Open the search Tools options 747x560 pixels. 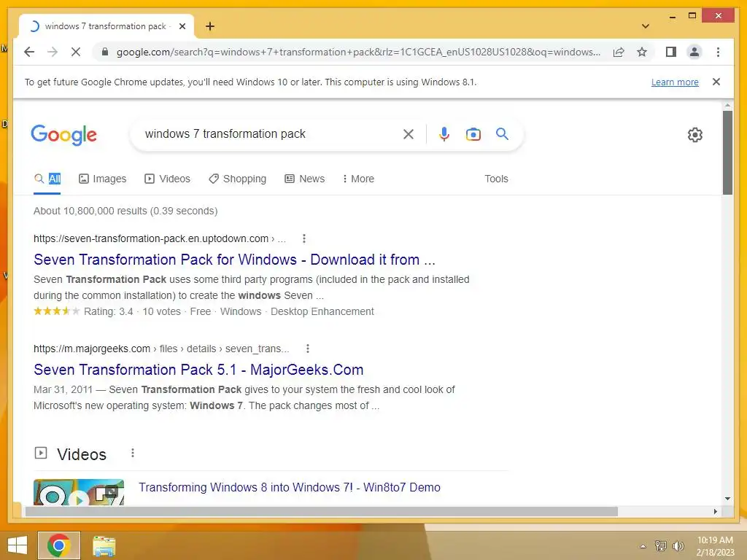point(496,179)
